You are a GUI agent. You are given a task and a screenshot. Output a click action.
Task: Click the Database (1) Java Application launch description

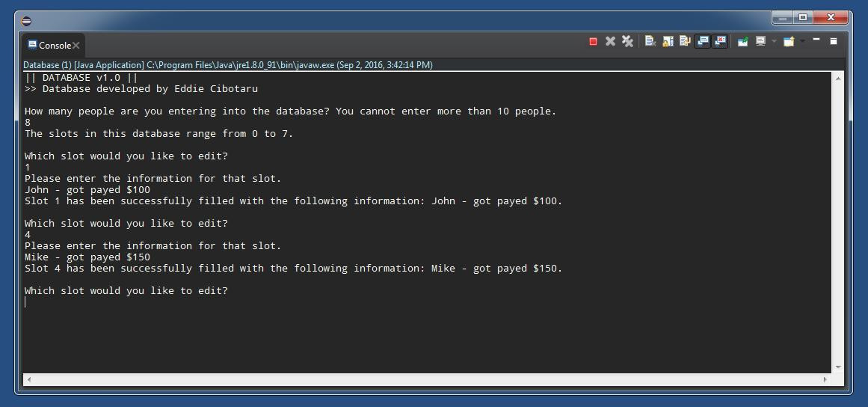[x=228, y=65]
